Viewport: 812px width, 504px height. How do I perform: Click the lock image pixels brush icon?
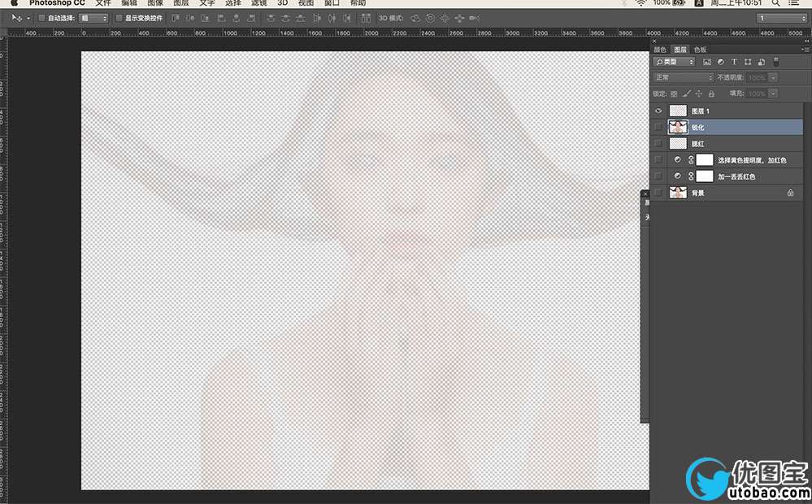point(686,94)
